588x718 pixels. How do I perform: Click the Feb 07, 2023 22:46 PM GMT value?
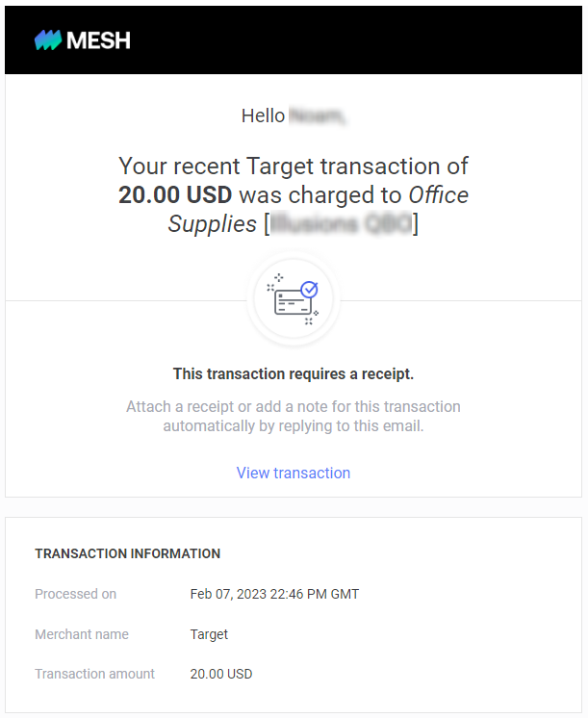point(274,594)
